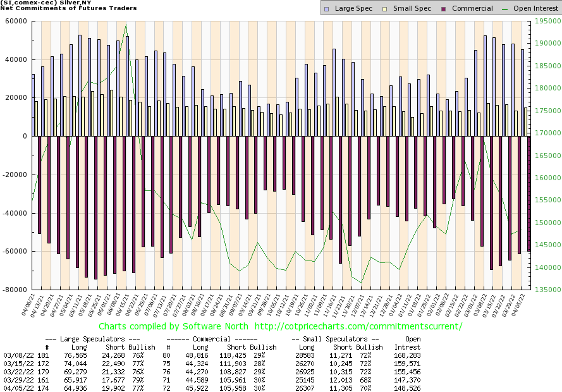Click the Large Spec legend color swatch
Image resolution: width=562 pixels, height=392 pixels.
pos(326,9)
